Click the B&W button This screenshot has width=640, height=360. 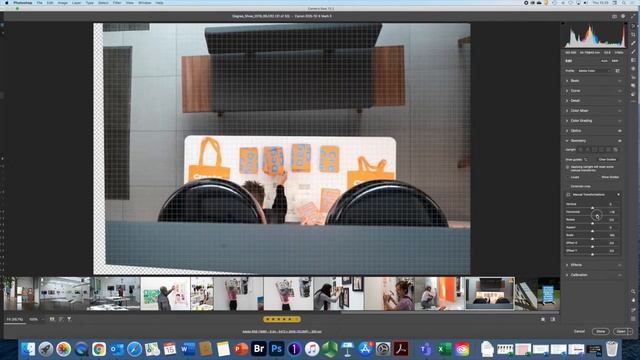pyautogui.click(x=615, y=61)
